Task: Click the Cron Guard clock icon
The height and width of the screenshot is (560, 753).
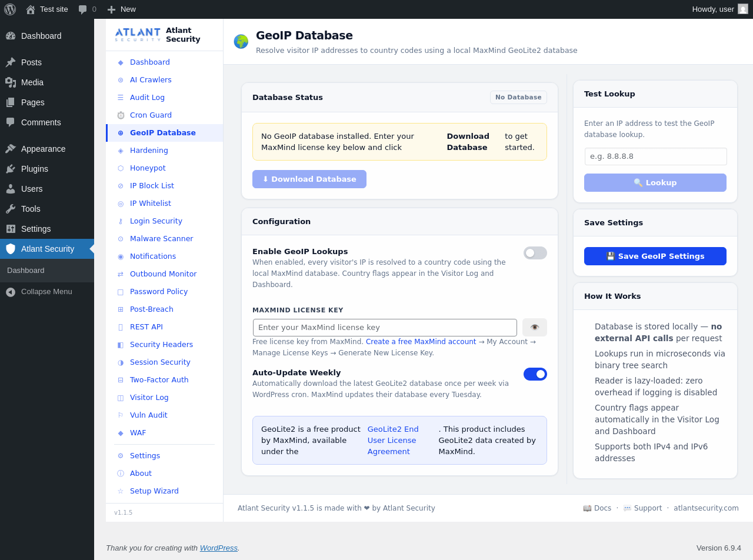Action: tap(121, 115)
